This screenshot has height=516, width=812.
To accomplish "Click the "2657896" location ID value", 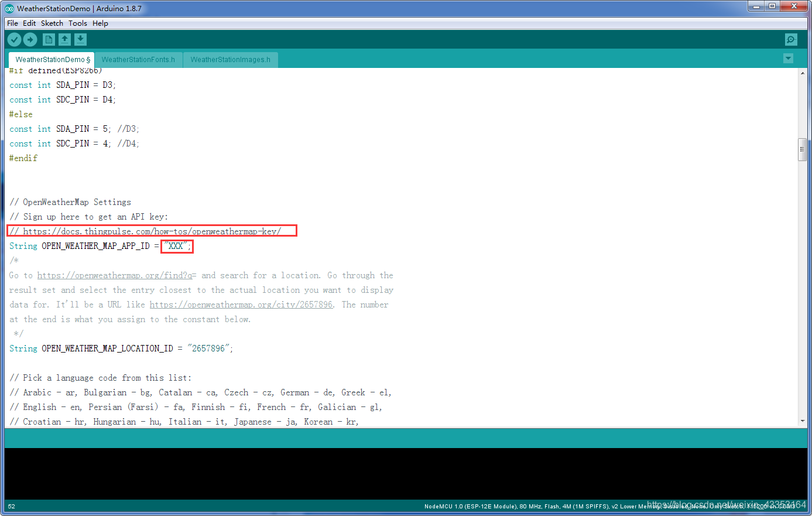I will [208, 348].
